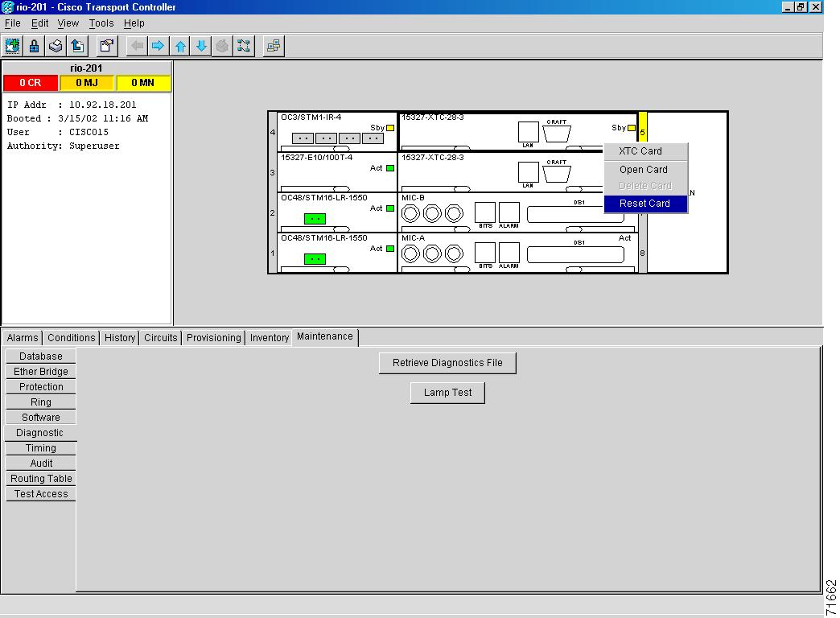Select the OC3/STM1-IR-4 card in slot 4
The width and height of the screenshot is (840, 618).
pyautogui.click(x=337, y=132)
